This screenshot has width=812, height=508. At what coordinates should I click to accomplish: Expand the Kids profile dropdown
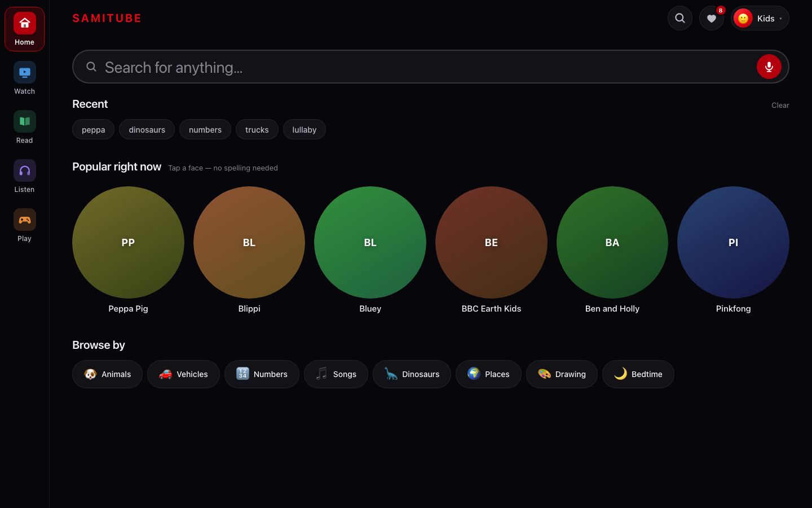(760, 18)
